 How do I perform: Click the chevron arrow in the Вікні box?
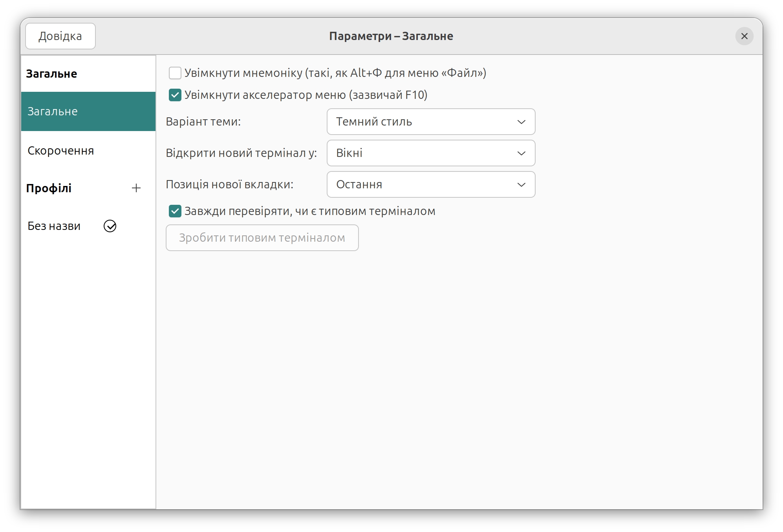click(521, 153)
